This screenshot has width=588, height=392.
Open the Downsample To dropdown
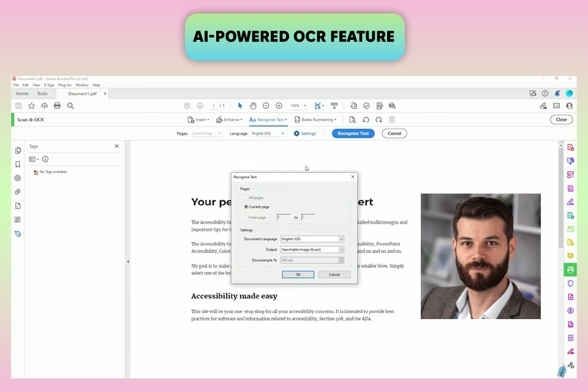[312, 260]
